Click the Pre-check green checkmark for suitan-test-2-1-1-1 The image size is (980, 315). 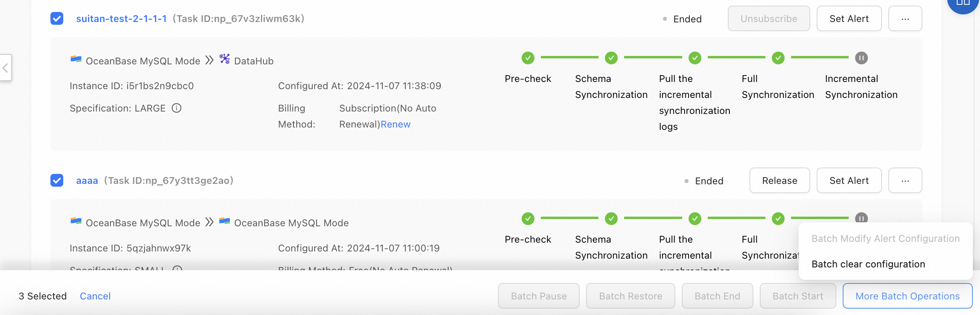click(x=528, y=58)
